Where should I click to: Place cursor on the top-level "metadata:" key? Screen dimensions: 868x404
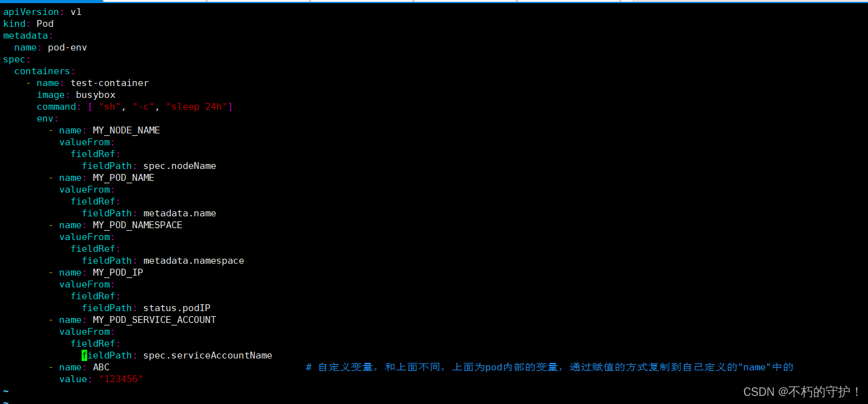(28, 36)
